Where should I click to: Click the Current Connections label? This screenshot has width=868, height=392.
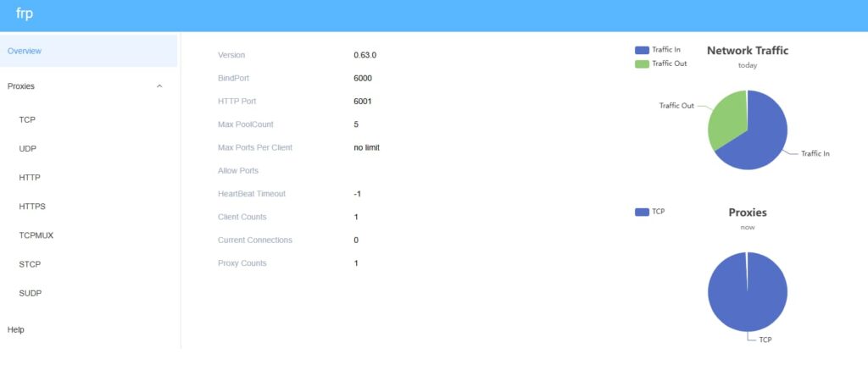(x=254, y=240)
